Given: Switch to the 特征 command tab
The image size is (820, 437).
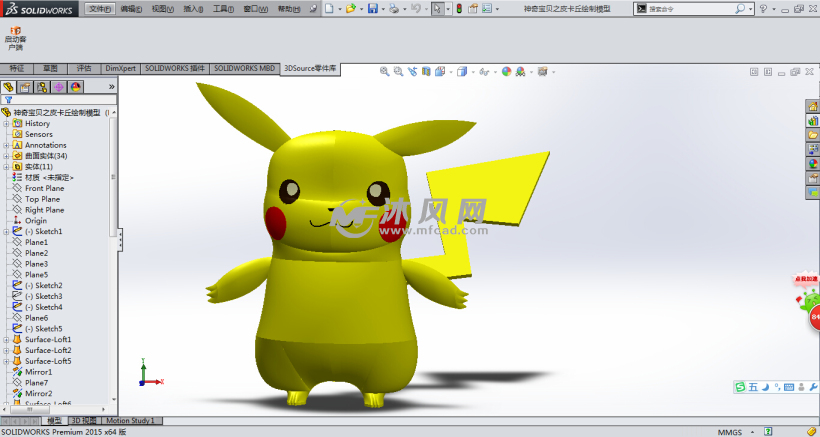Looking at the screenshot, I should (x=17, y=68).
